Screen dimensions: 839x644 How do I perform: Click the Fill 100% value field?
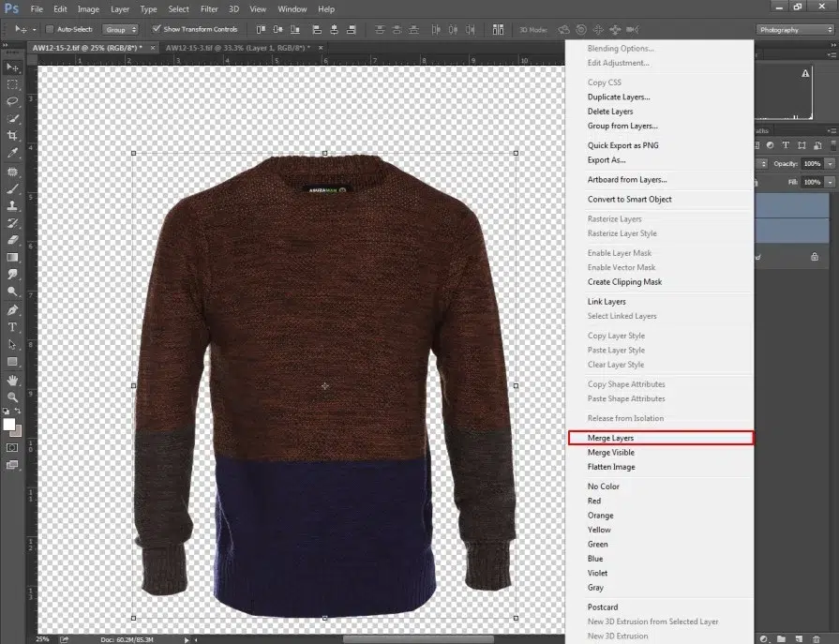pos(812,182)
